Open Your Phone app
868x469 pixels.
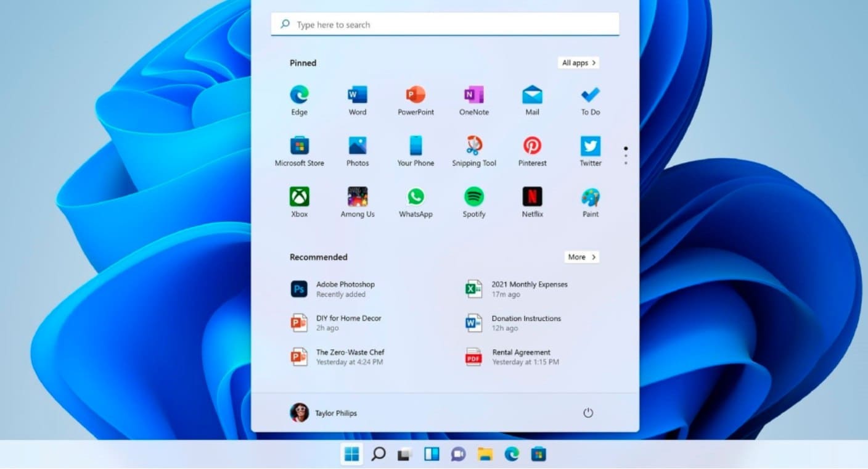point(416,147)
